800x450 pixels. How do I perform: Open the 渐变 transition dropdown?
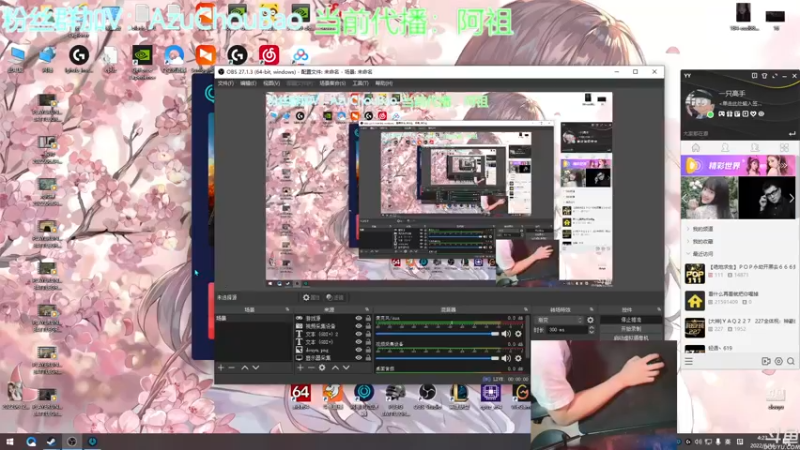pos(558,320)
